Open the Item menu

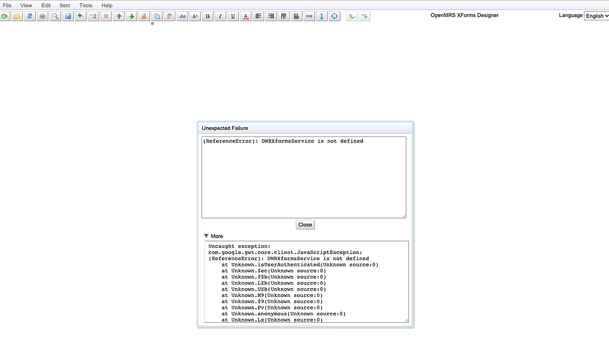click(65, 5)
